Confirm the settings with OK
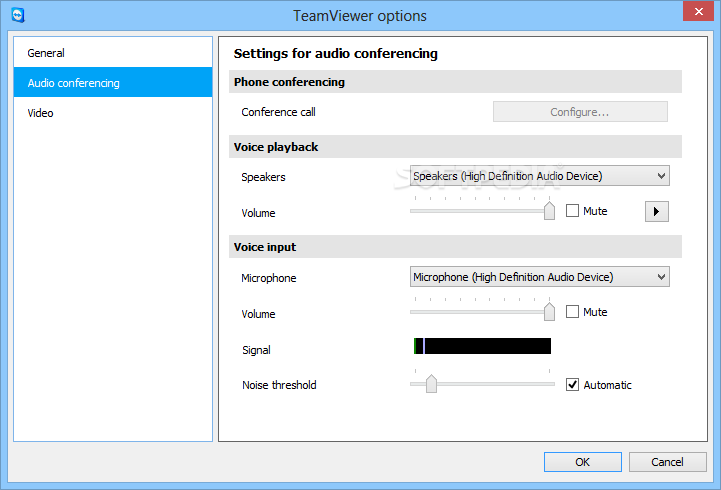Screen dimensions: 721x490 [583, 462]
